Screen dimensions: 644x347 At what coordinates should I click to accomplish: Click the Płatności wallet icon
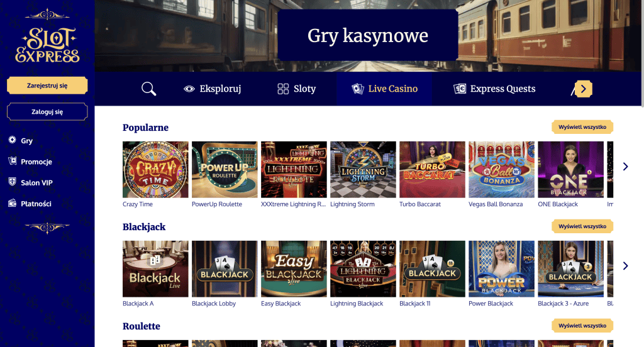coord(13,203)
